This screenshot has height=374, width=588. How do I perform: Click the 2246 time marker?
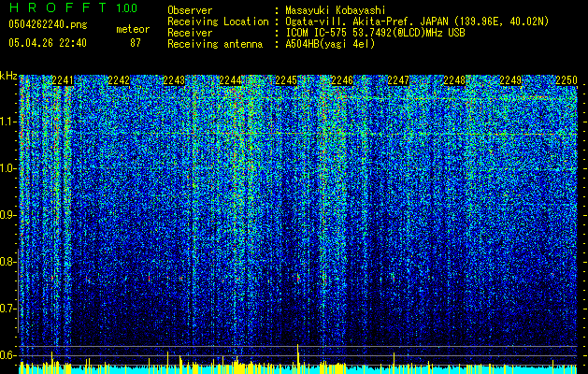click(342, 80)
